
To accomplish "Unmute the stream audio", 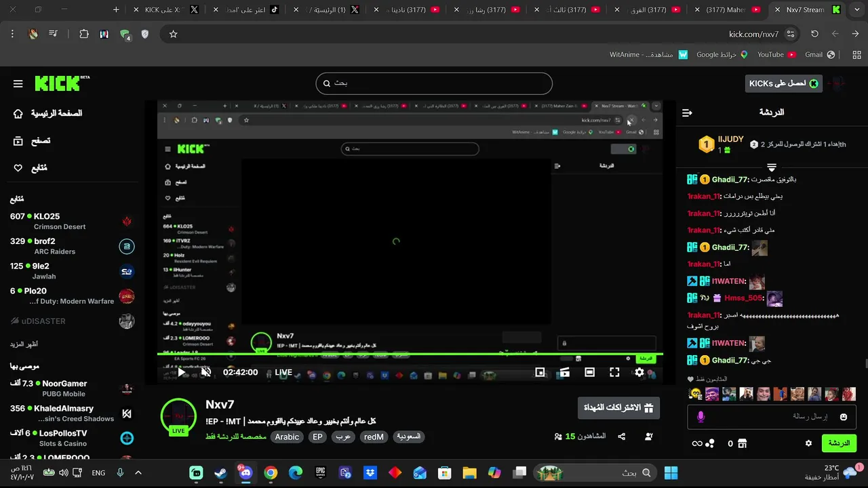I will click(206, 372).
